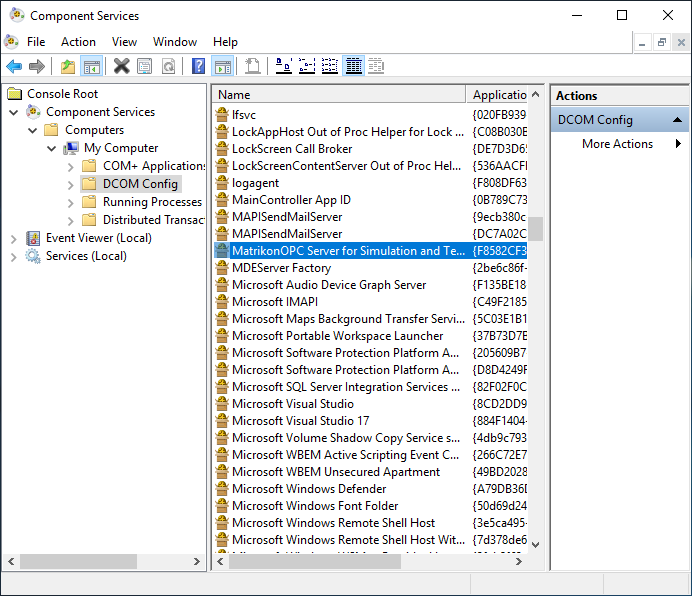Select MatrikonOPC Server for Simulation entry
The image size is (692, 596).
(348, 251)
